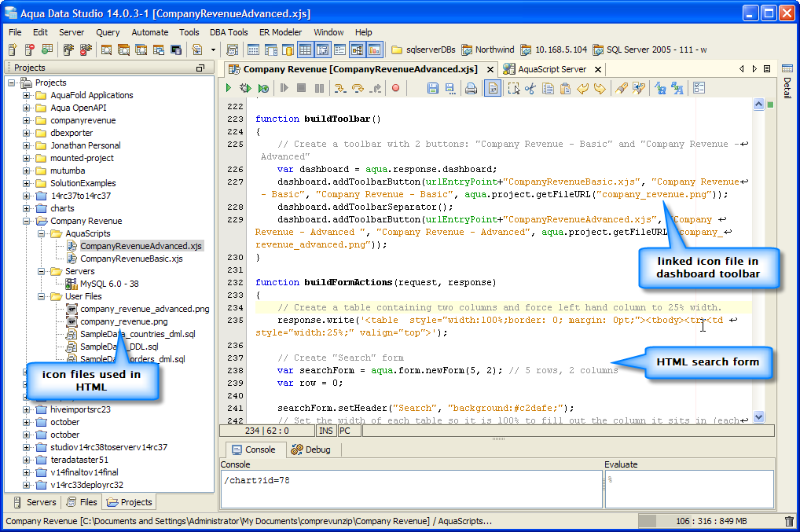This screenshot has height=532, width=800.
Task: Open the Automate menu
Action: click(150, 32)
